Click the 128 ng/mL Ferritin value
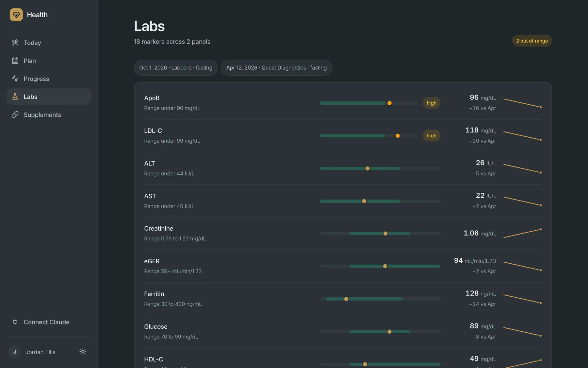588x368 pixels. 481,293
